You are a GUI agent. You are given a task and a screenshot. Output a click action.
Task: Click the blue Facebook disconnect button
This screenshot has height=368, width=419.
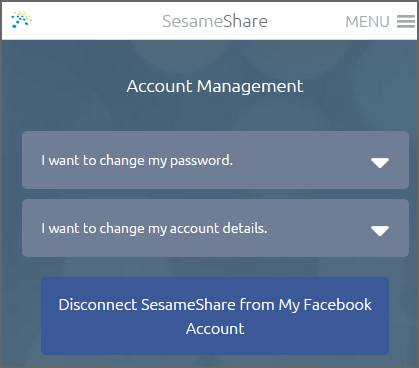(x=215, y=316)
